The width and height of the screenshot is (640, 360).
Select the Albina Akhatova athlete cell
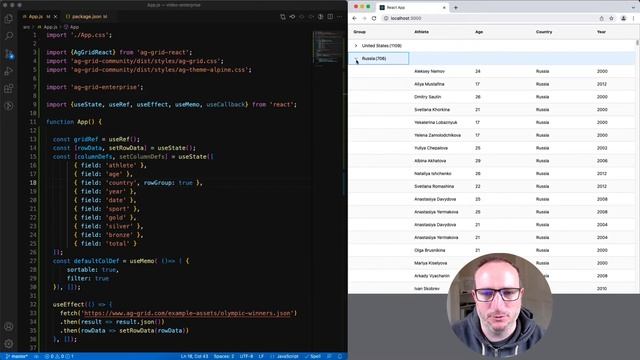430,161
